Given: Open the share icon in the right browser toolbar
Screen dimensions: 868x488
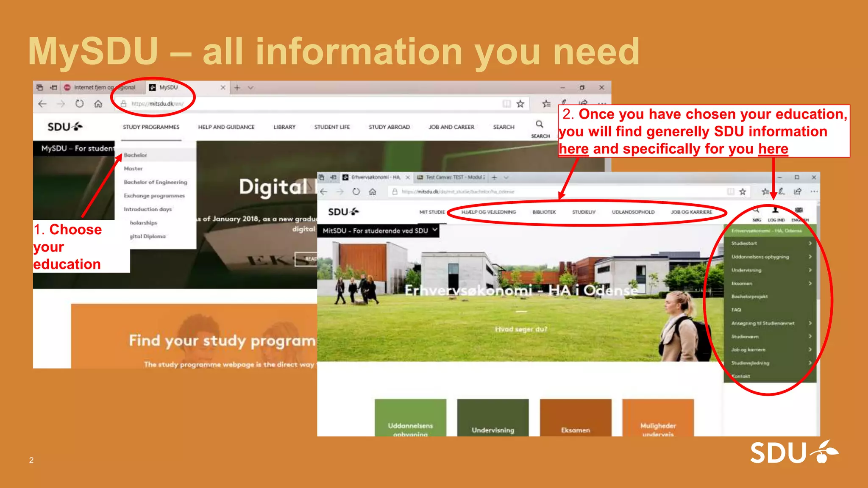Looking at the screenshot, I should pos(798,191).
